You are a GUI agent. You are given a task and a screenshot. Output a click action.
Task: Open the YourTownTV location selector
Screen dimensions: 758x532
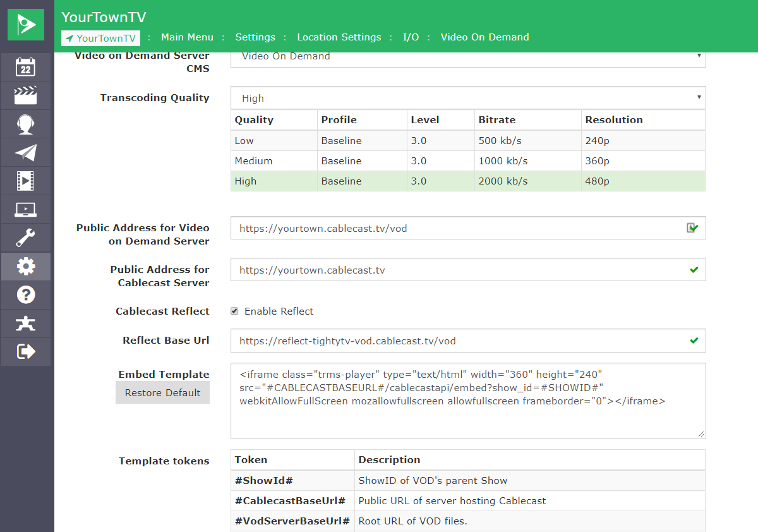[x=100, y=38]
